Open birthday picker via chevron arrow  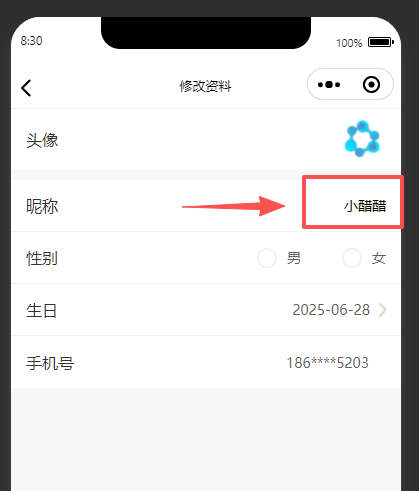point(383,310)
